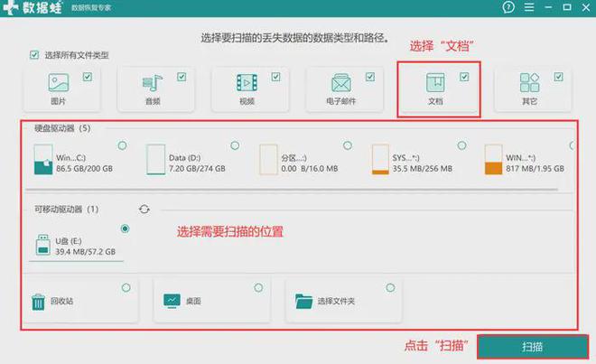Uncheck the 音频 file type checkbox

point(182,77)
